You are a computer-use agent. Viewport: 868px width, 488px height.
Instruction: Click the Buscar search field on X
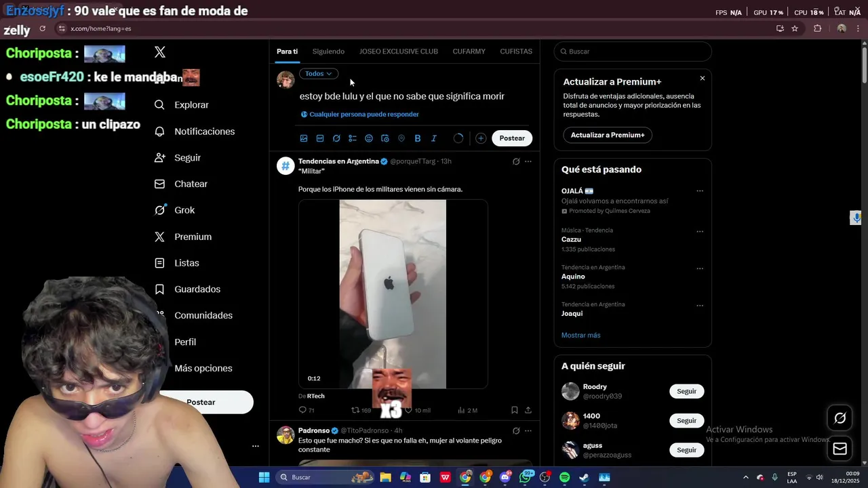pyautogui.click(x=633, y=52)
